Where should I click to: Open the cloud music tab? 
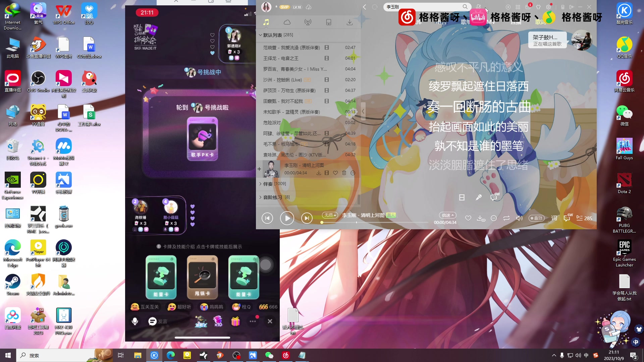click(x=287, y=22)
